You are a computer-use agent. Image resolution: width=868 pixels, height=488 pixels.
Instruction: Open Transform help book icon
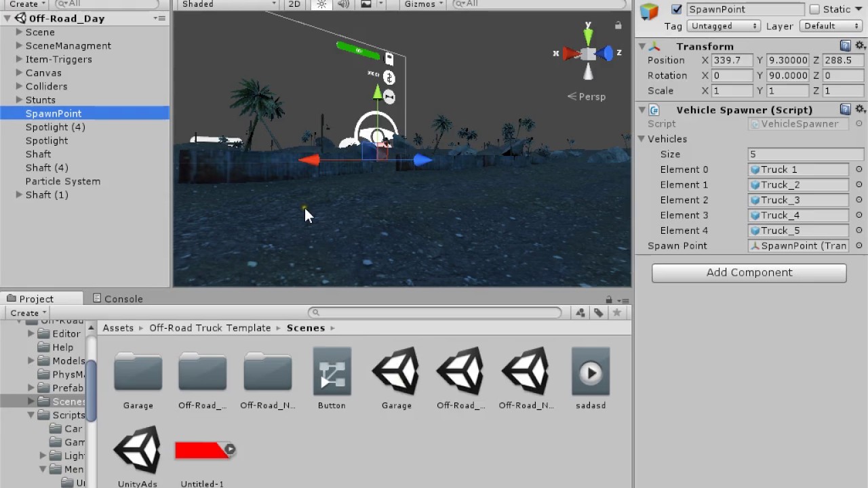(845, 46)
